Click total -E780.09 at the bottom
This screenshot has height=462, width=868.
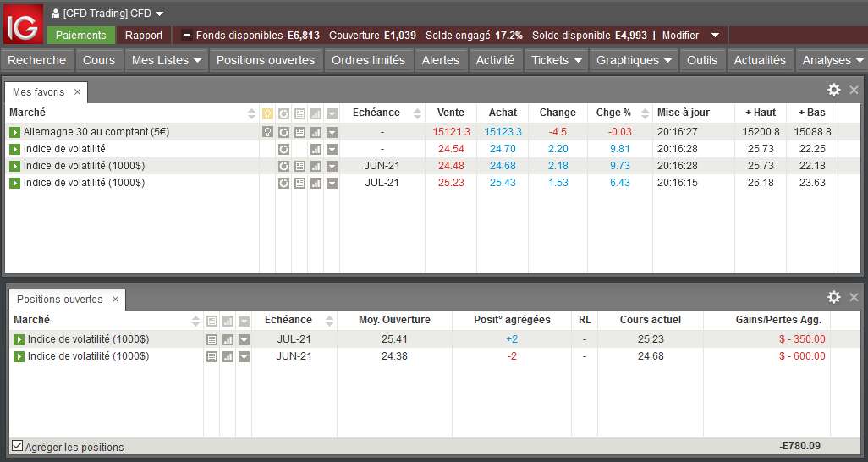tap(800, 446)
